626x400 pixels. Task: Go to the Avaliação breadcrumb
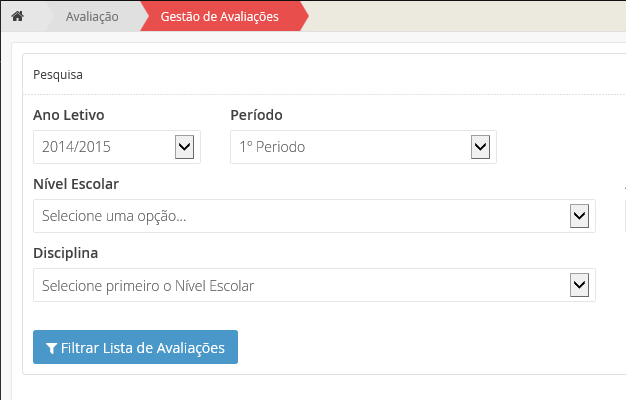pyautogui.click(x=92, y=17)
